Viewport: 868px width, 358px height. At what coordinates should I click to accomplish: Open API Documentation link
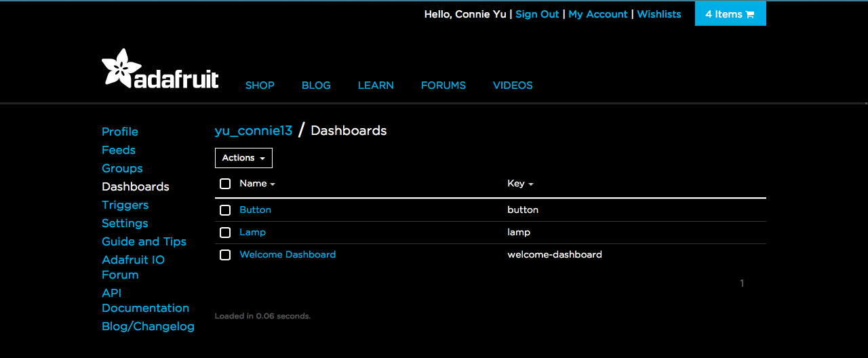145,300
